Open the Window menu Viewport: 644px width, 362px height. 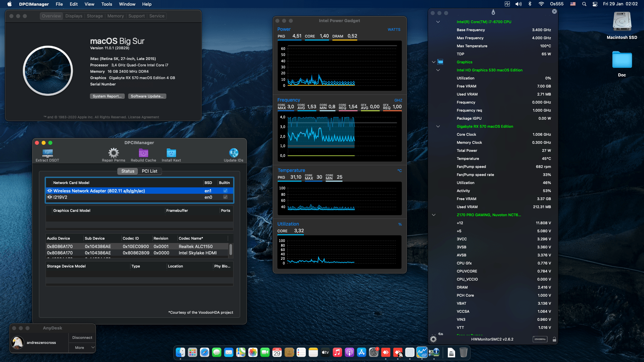pos(127,4)
